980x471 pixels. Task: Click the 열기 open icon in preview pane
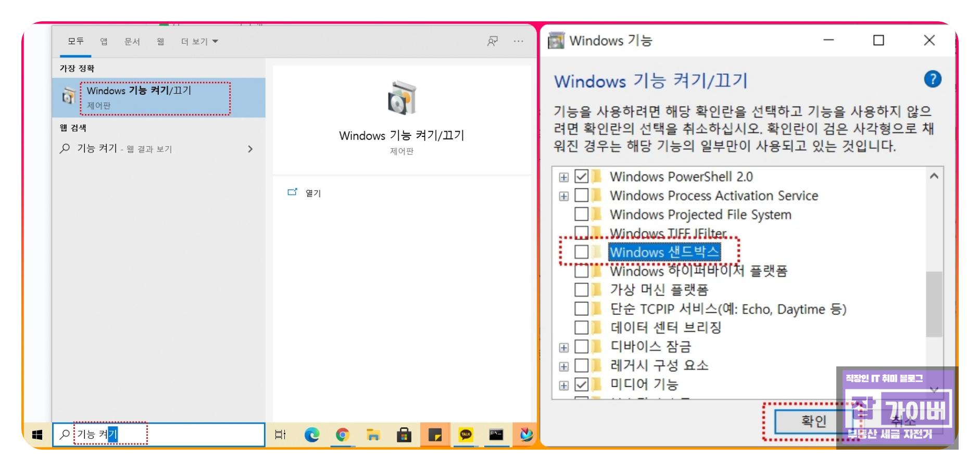click(x=292, y=192)
